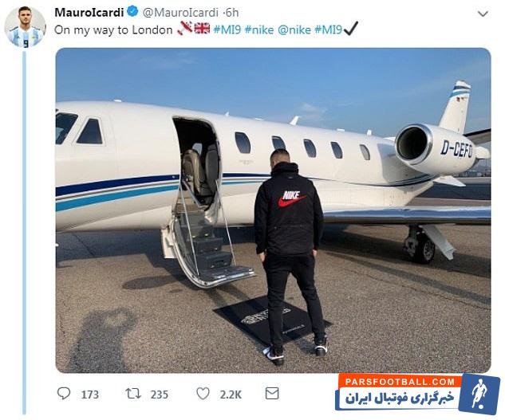Open the #nike hashtag link
Image resolution: width=505 pixels, height=420 pixels.
(x=259, y=29)
